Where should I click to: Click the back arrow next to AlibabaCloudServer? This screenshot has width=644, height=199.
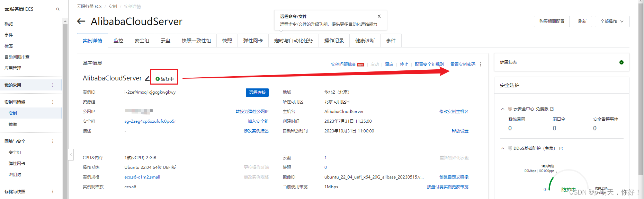(81, 21)
